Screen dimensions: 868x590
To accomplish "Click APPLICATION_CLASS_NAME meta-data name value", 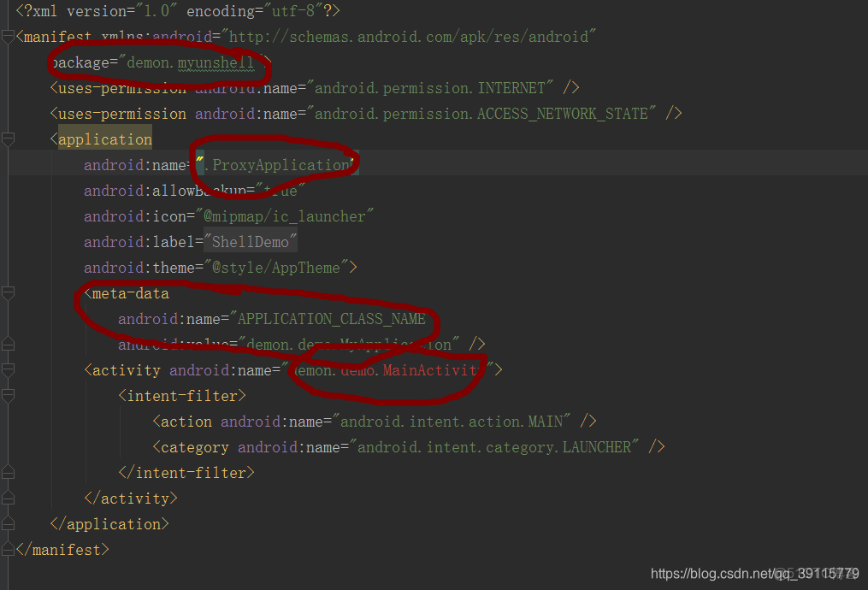I will coord(332,319).
